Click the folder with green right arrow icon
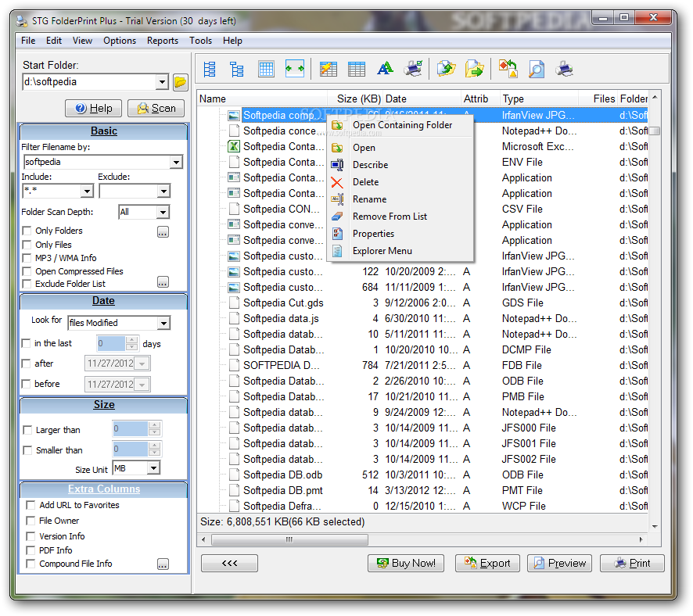Screen dimensions: 693x616 (474, 69)
